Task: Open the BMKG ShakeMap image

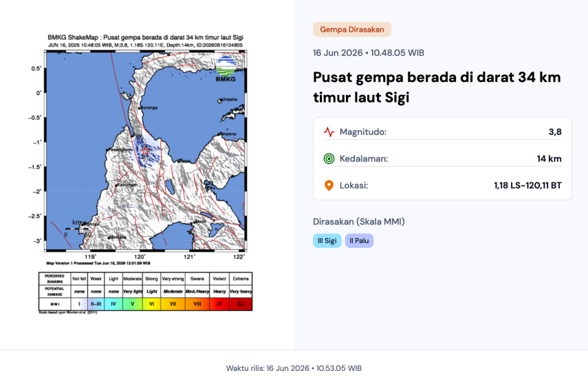Action: click(146, 173)
